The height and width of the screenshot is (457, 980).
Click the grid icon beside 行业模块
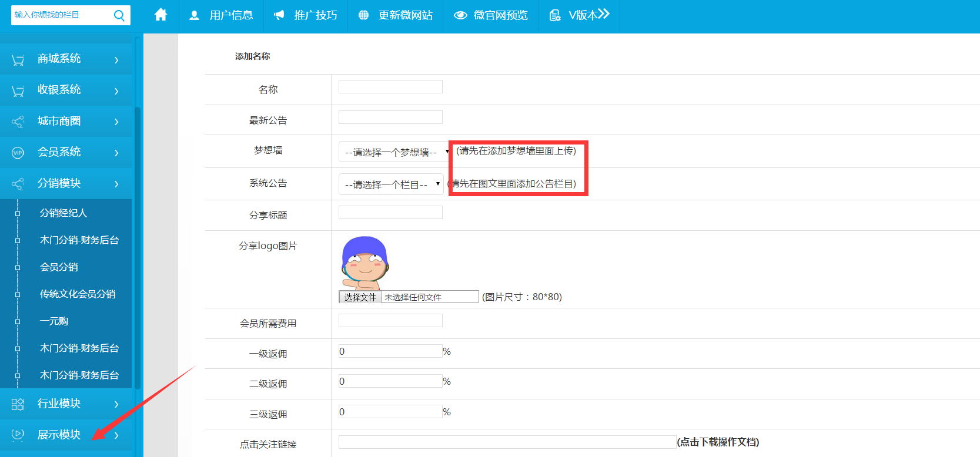18,404
